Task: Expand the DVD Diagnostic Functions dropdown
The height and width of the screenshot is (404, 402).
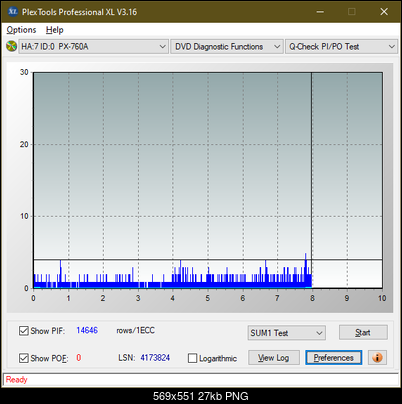Action: coord(227,47)
